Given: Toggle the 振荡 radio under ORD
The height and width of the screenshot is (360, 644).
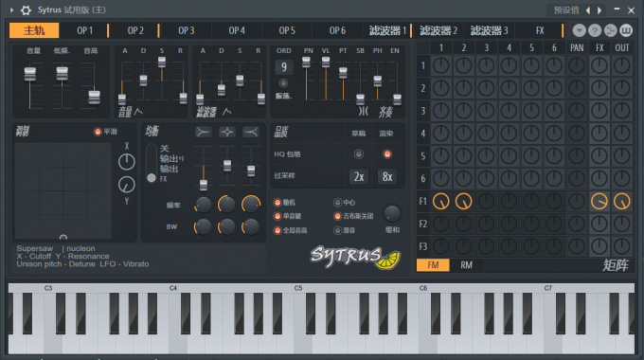Looking at the screenshot, I should (283, 83).
